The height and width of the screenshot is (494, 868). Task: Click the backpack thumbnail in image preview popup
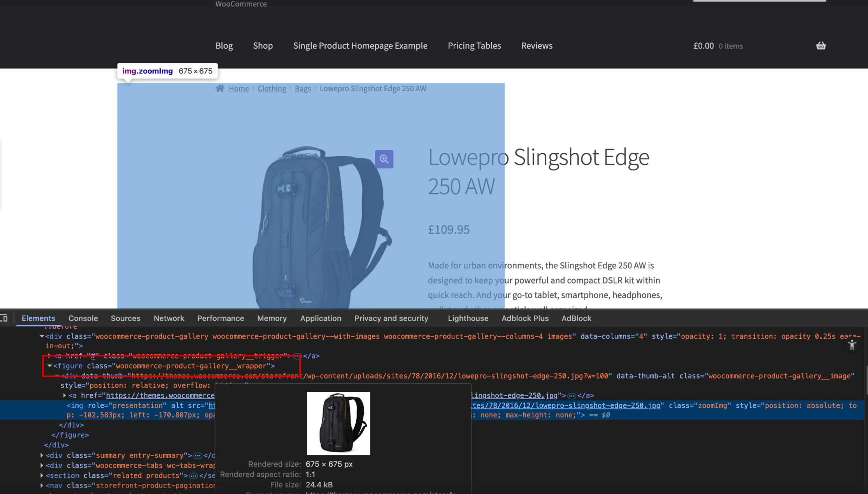[x=338, y=423]
